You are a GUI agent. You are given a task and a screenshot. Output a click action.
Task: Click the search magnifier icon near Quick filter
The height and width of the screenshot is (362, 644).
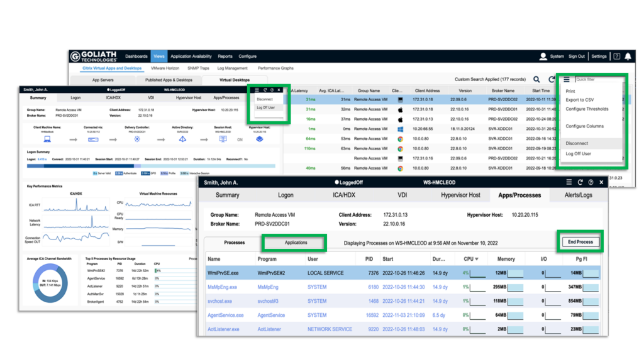[x=536, y=79]
